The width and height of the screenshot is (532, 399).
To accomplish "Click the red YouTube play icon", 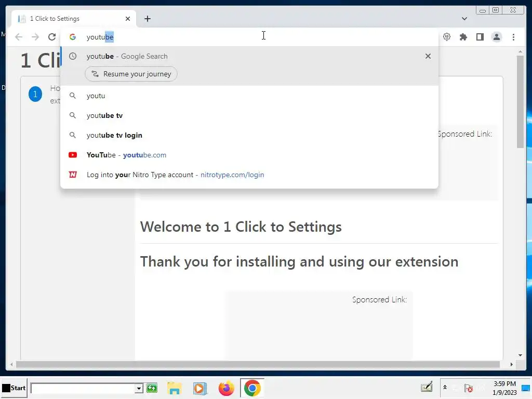I will (x=73, y=155).
